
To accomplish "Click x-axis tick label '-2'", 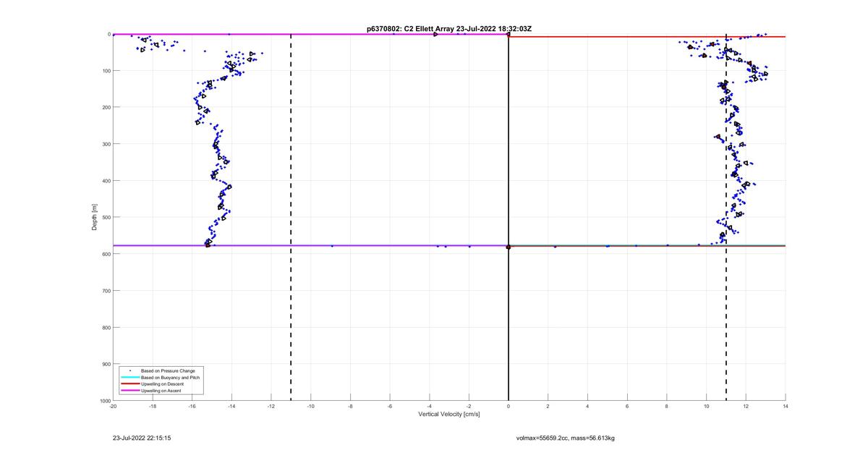I will (469, 407).
